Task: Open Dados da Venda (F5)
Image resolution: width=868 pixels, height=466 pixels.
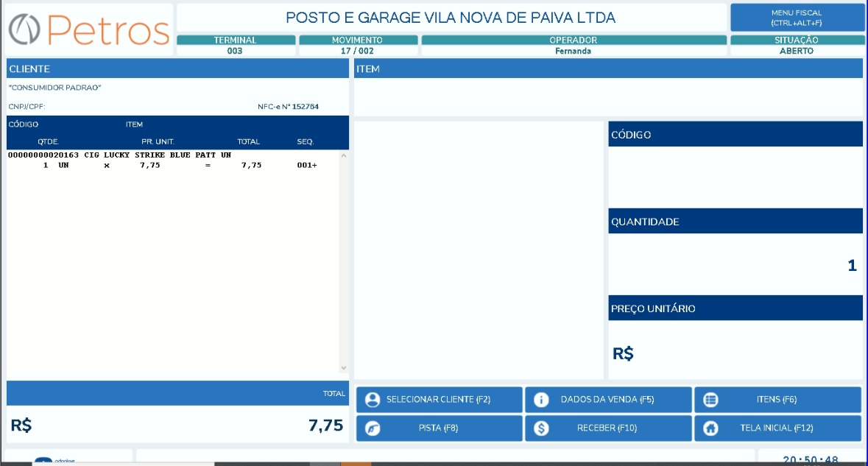Action: point(608,400)
